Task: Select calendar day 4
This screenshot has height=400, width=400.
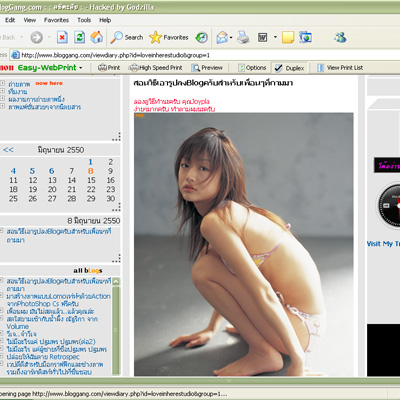Action: point(13,171)
